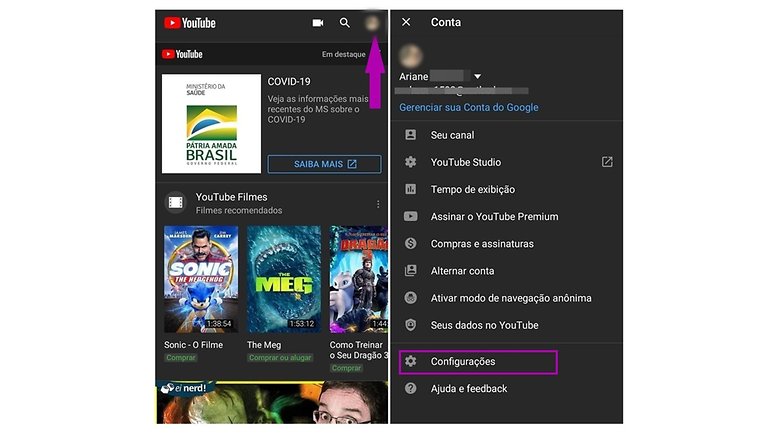782x440 pixels.
Task: Tap the Comprar label under Sonic
Action: click(181, 358)
